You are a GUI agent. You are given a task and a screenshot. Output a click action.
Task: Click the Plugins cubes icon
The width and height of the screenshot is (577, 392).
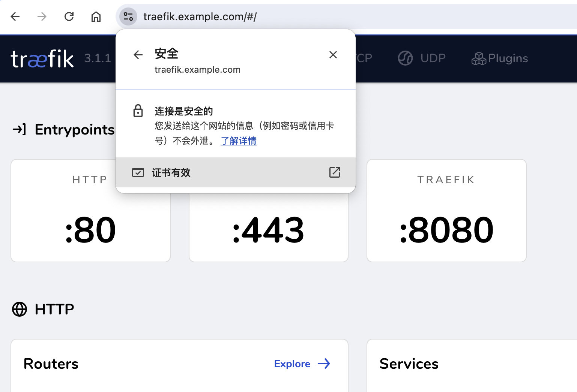click(x=479, y=58)
